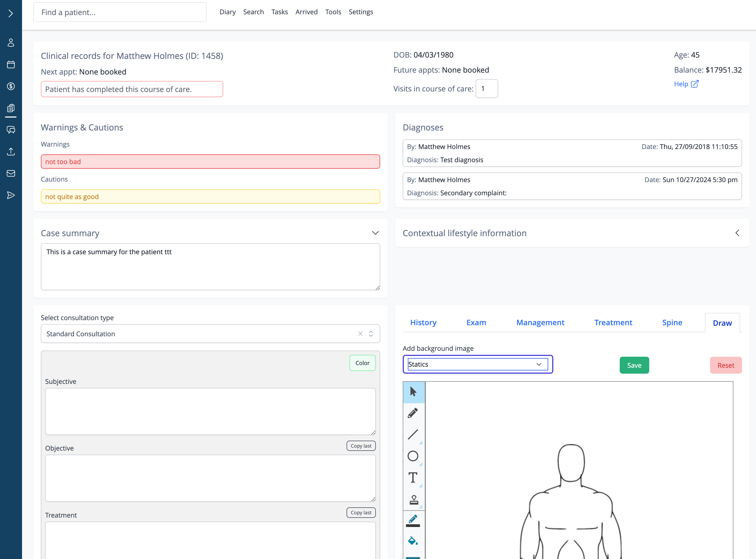This screenshot has height=559, width=756.
Task: Click the paint bucket fill icon
Action: coord(413,541)
